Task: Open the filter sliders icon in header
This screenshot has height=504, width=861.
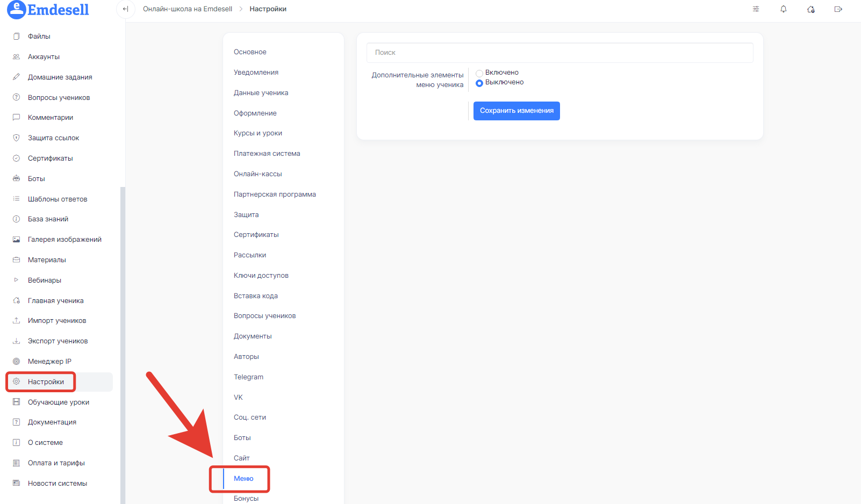Action: (x=756, y=9)
